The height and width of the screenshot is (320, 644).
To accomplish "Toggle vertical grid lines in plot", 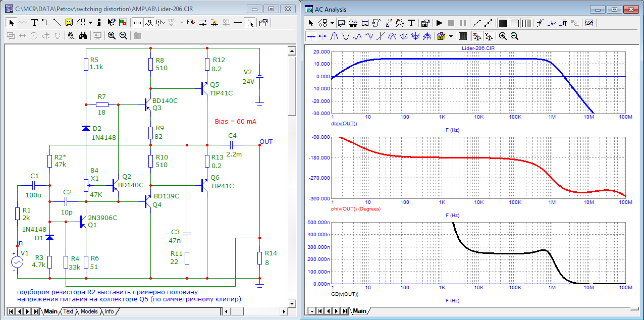I will coord(503,23).
